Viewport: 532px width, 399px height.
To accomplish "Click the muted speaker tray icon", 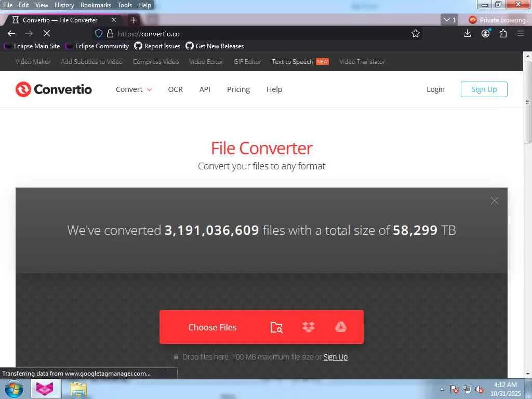I will click(480, 390).
